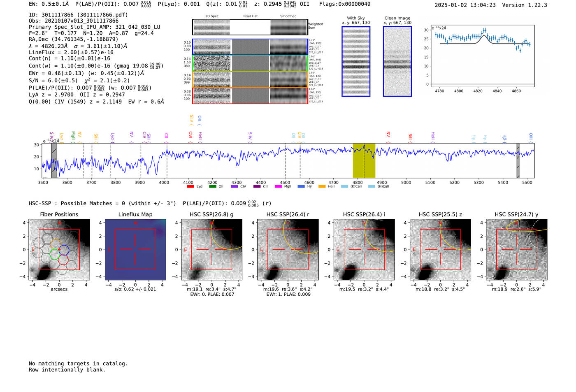Click the With Sky cutout image
The width and height of the screenshot is (576, 392).
tap(356, 61)
